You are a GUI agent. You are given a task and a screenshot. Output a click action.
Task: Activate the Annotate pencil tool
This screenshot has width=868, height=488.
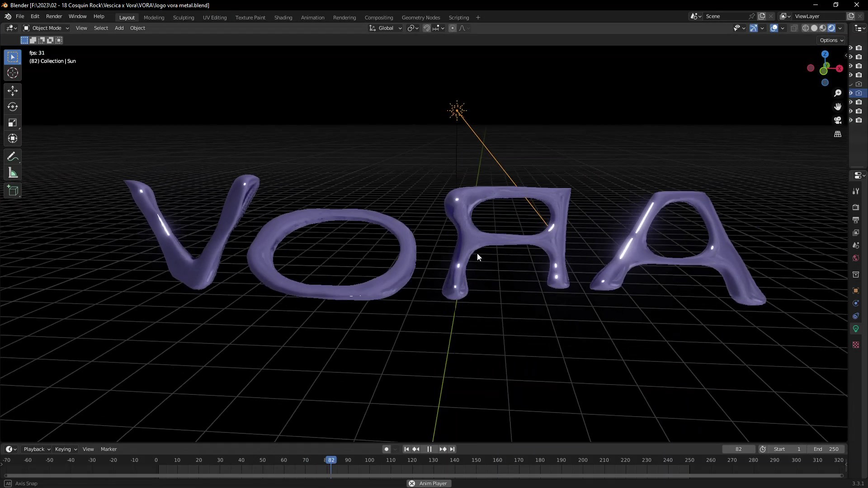pyautogui.click(x=13, y=157)
